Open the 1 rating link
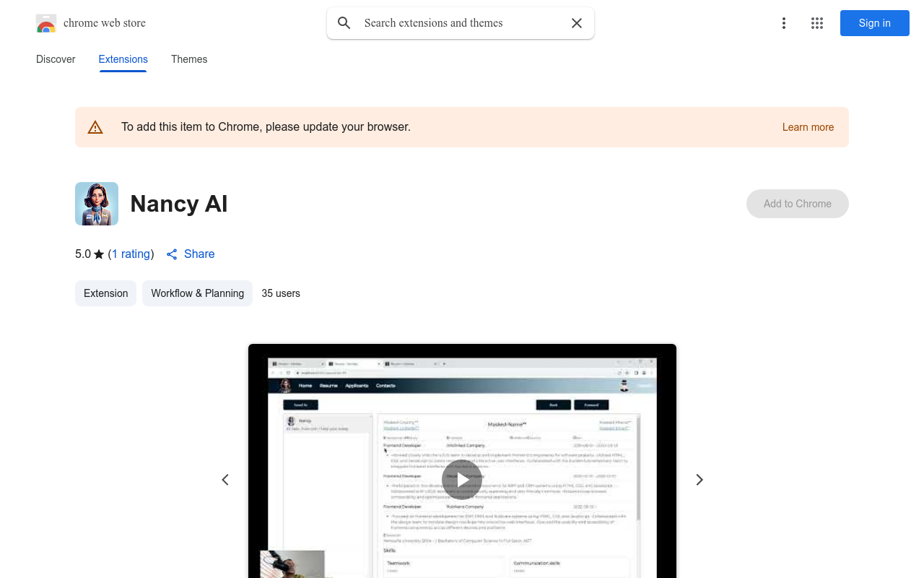 131,254
